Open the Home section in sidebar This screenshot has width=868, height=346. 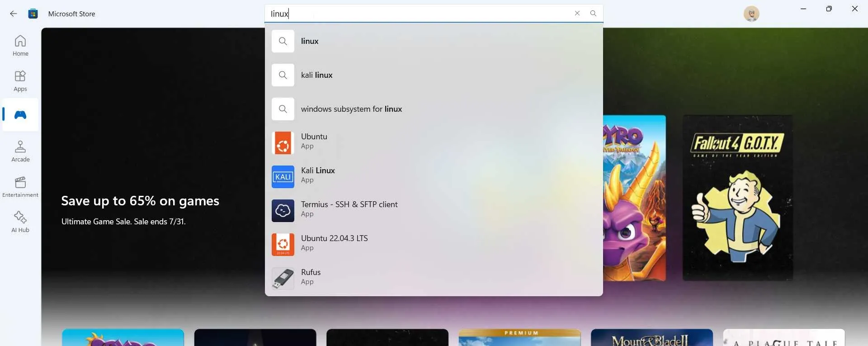20,46
